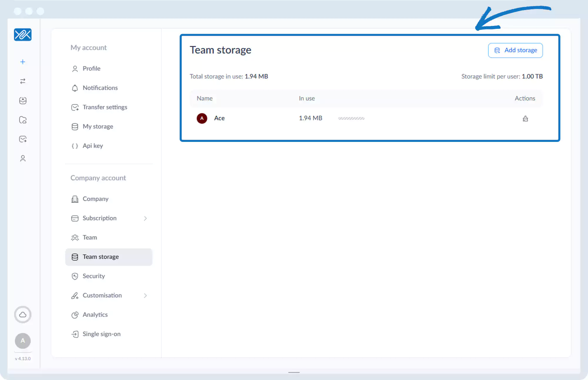Viewport: 588px width, 380px height.
Task: Select the received transfers inbox icon
Action: [x=23, y=100]
